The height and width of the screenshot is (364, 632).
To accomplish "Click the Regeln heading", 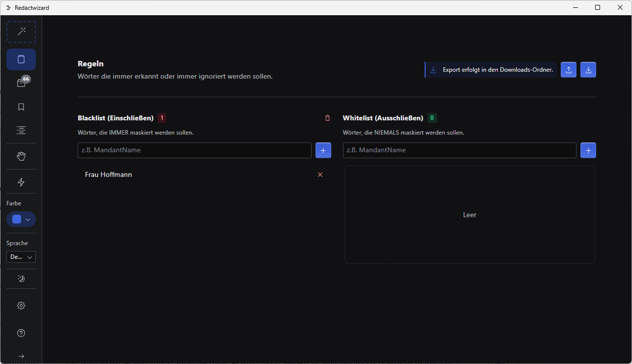I will pyautogui.click(x=90, y=64).
